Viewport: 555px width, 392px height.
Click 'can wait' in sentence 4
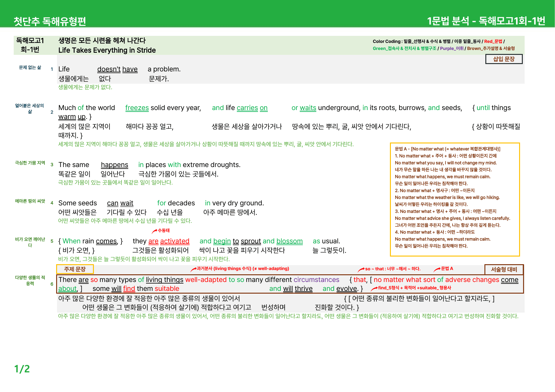click(x=120, y=203)
